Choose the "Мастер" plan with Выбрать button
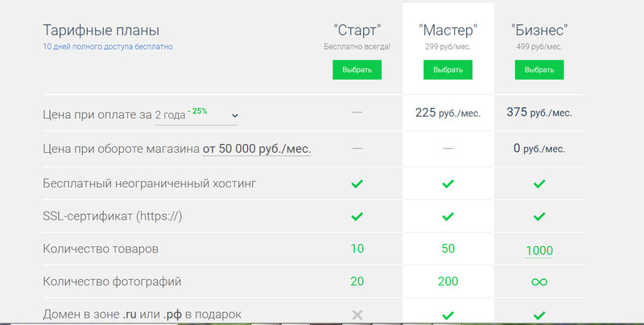 pyautogui.click(x=448, y=70)
